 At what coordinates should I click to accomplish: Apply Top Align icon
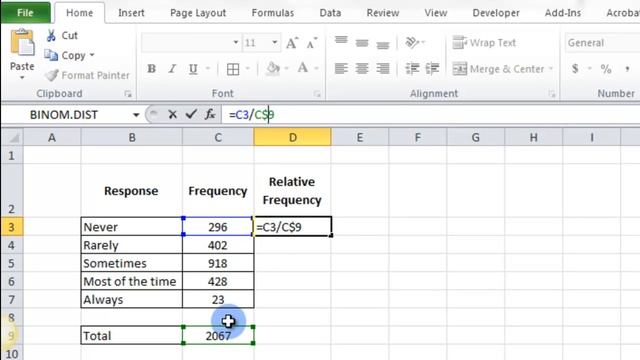[341, 40]
